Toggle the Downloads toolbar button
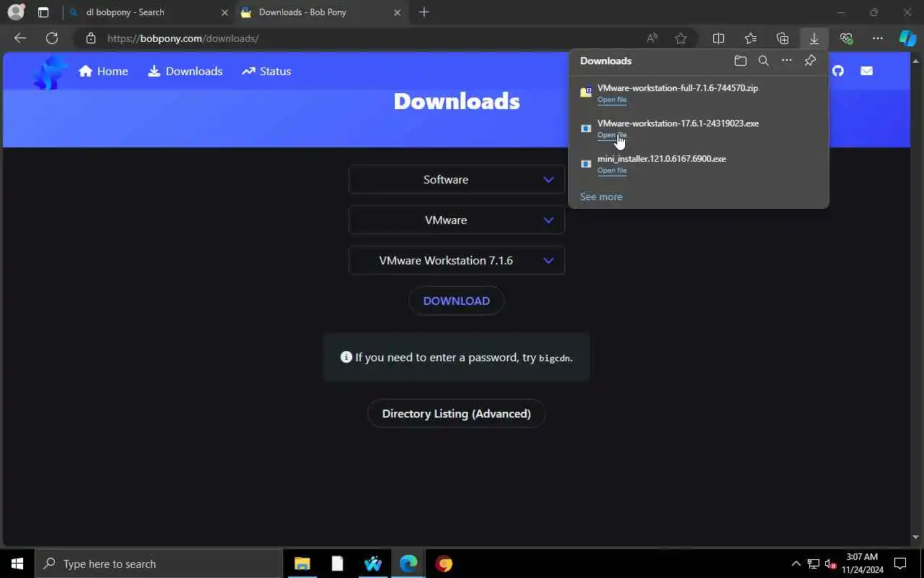 tap(814, 38)
